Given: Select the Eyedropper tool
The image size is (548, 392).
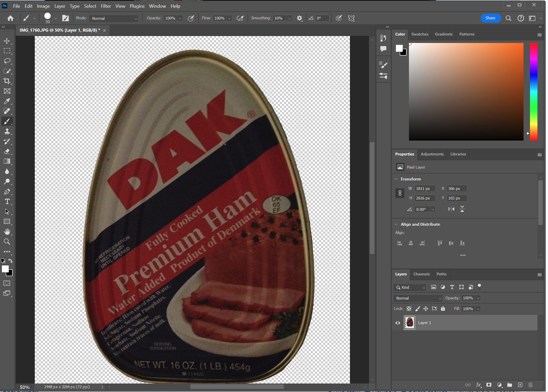Looking at the screenshot, I should [x=7, y=101].
